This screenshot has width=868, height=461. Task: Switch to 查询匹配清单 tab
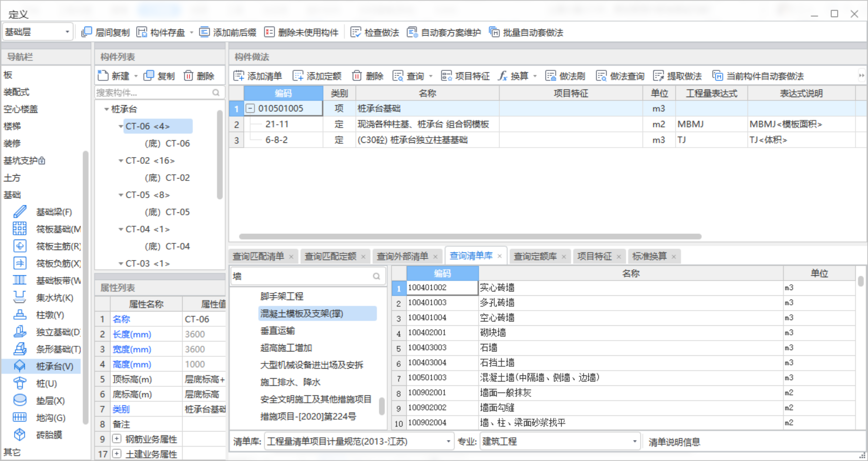point(258,256)
